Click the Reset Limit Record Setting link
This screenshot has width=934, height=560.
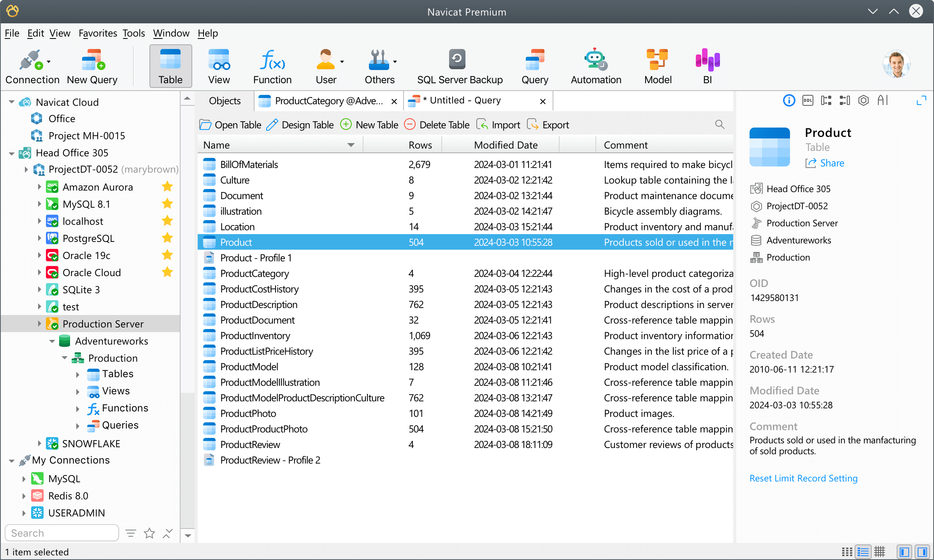[x=803, y=478]
